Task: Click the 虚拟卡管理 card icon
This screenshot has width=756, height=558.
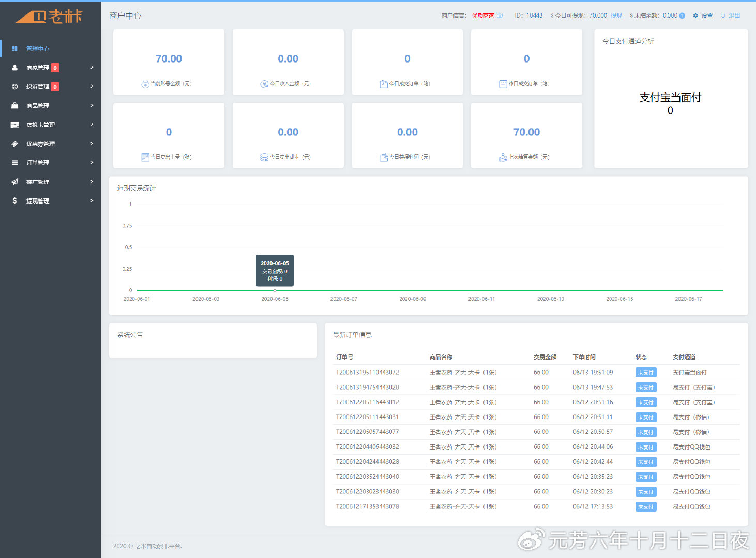Action: coord(14,125)
